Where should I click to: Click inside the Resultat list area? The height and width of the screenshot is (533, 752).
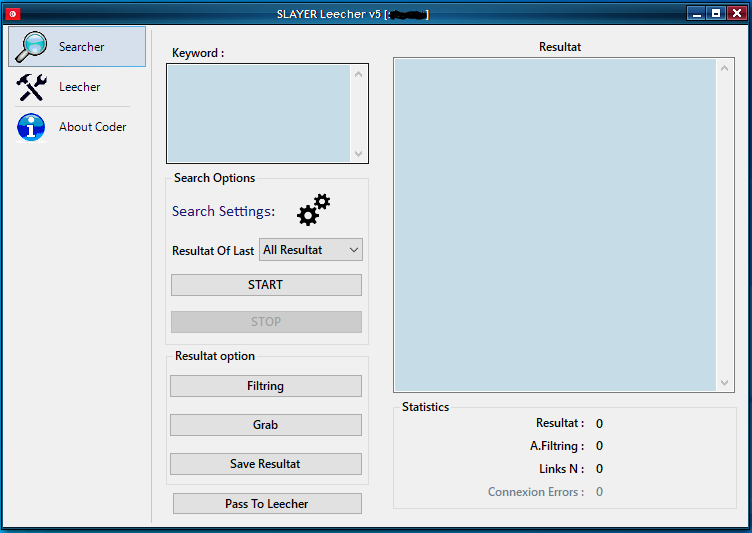coord(555,225)
